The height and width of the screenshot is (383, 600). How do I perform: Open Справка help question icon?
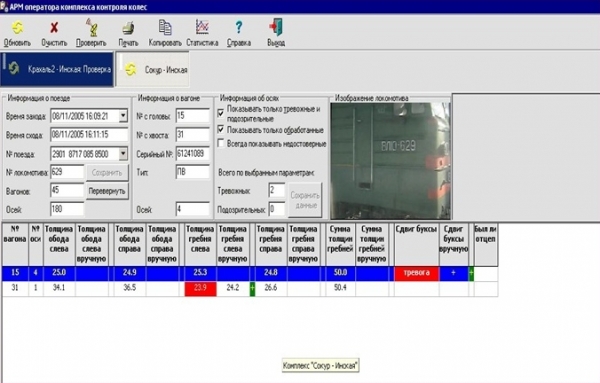pyautogui.click(x=239, y=27)
